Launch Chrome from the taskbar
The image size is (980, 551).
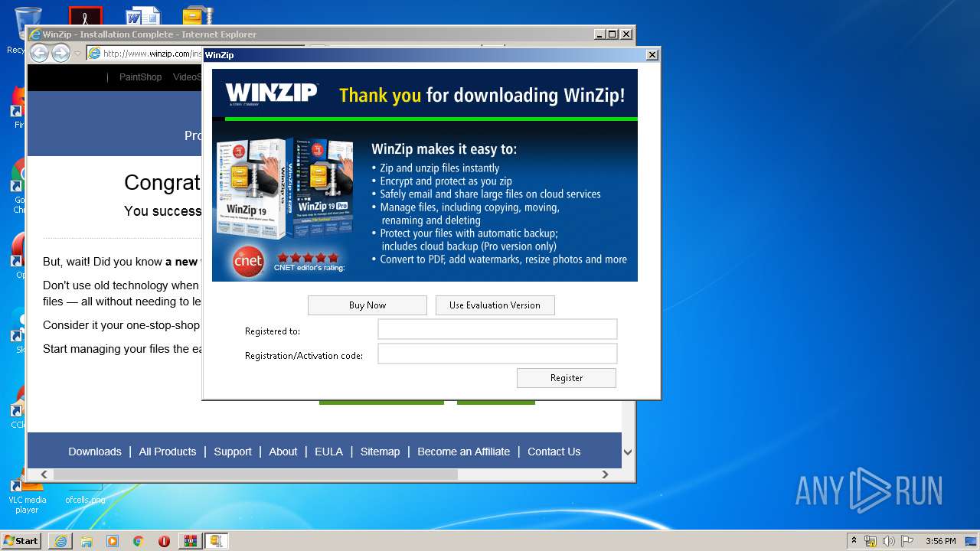tap(138, 541)
